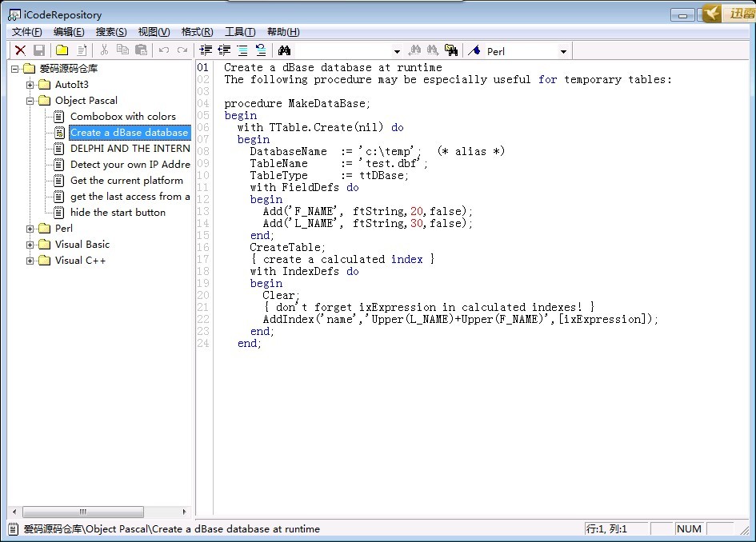Click the increase indent toolbar icon
756x542 pixels.
(206, 50)
